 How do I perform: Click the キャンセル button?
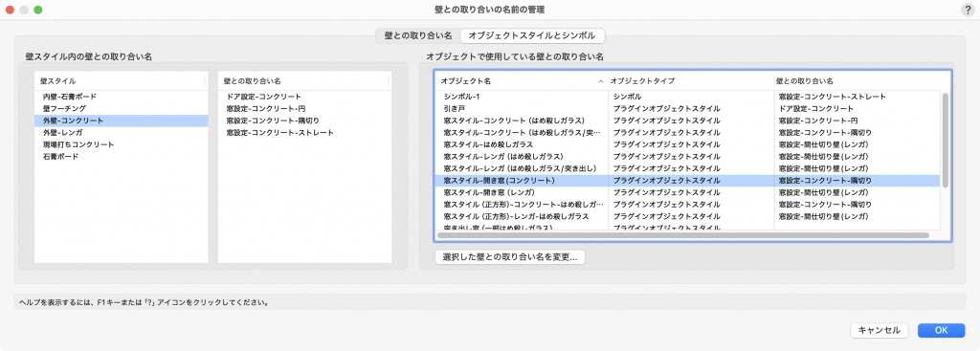879,330
